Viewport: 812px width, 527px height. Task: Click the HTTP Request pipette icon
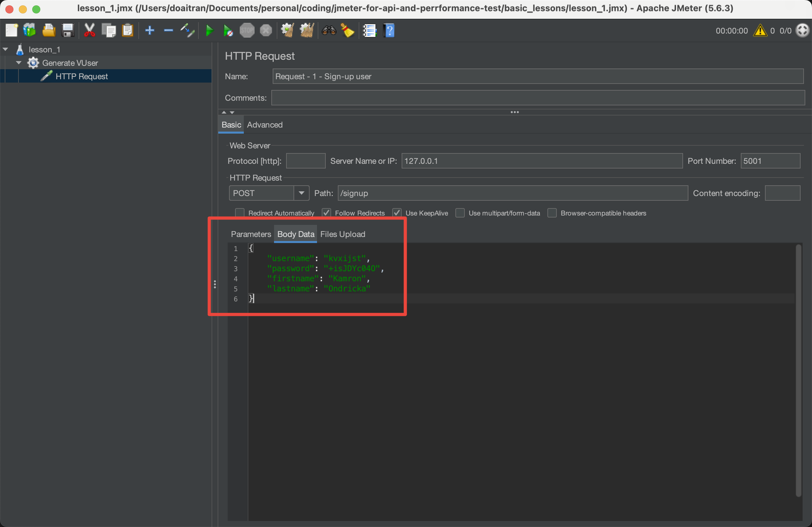click(x=46, y=76)
